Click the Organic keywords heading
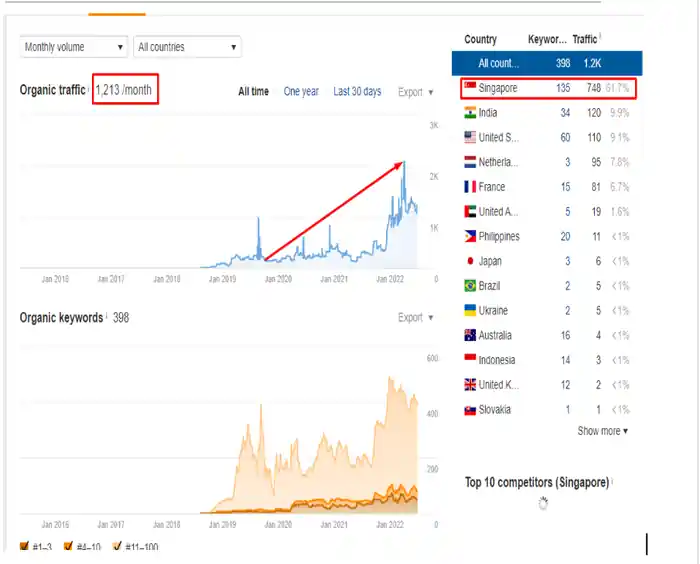Viewport: 700px width, 564px height. pos(61,318)
